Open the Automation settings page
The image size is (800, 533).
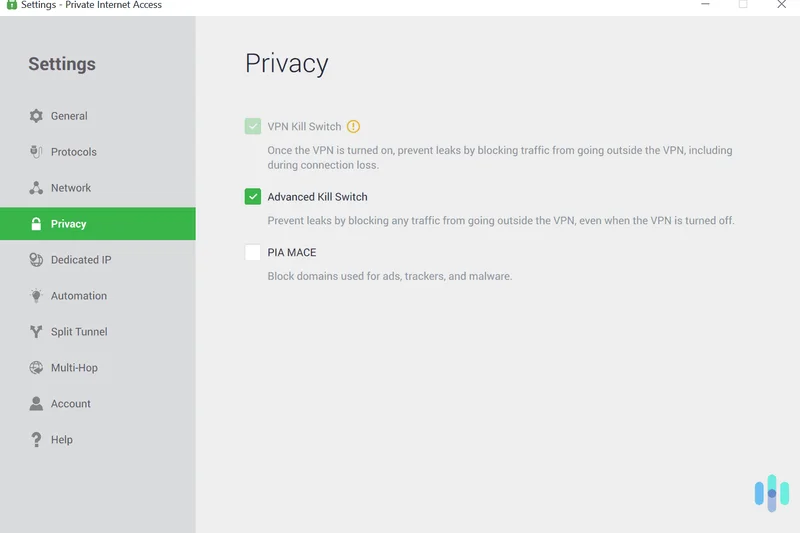click(x=97, y=295)
